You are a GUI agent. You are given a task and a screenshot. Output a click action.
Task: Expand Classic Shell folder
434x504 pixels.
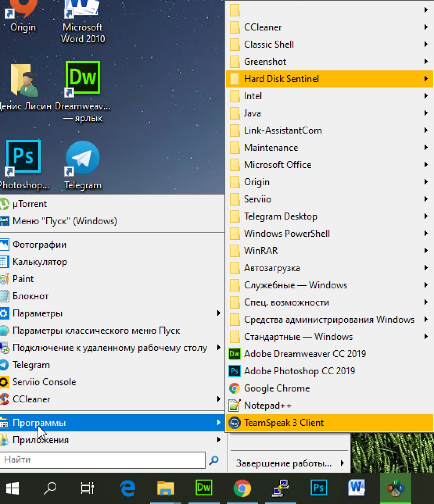[x=330, y=44]
